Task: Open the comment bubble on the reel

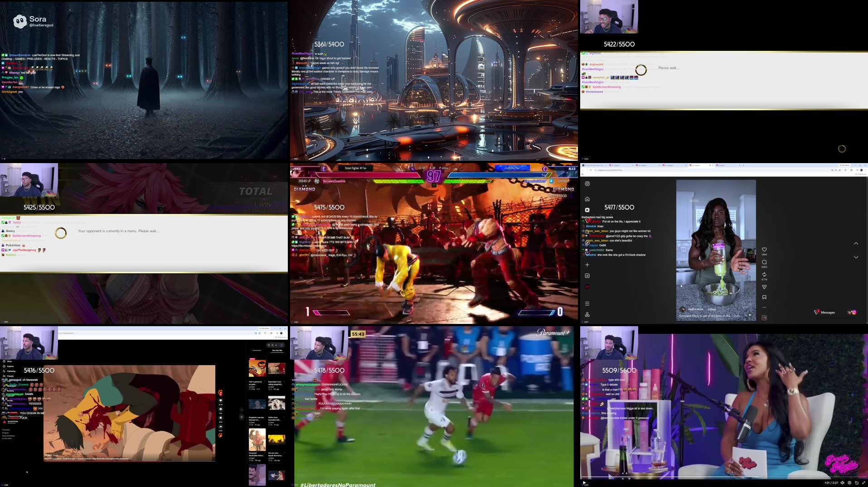Action: tap(764, 262)
